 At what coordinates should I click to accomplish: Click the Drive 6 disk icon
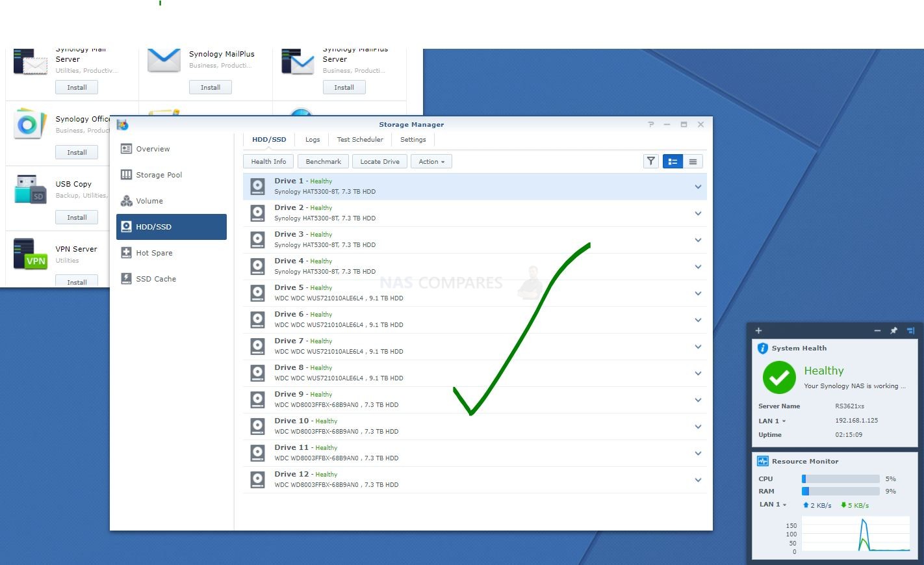pyautogui.click(x=258, y=320)
